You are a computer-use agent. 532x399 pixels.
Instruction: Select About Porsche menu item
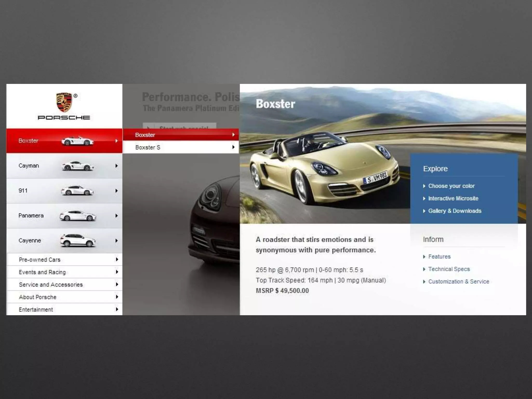[x=38, y=297]
